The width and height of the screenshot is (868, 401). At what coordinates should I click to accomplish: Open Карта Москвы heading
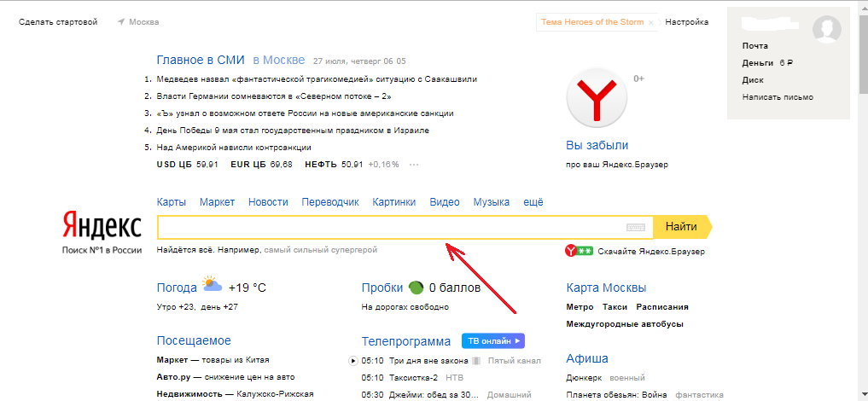click(606, 288)
